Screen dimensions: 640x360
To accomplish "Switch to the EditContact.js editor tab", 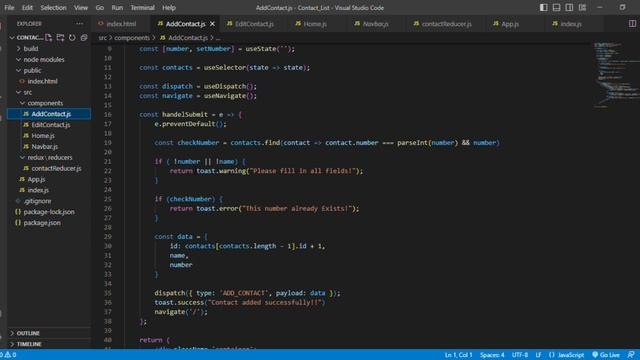I will pos(254,24).
